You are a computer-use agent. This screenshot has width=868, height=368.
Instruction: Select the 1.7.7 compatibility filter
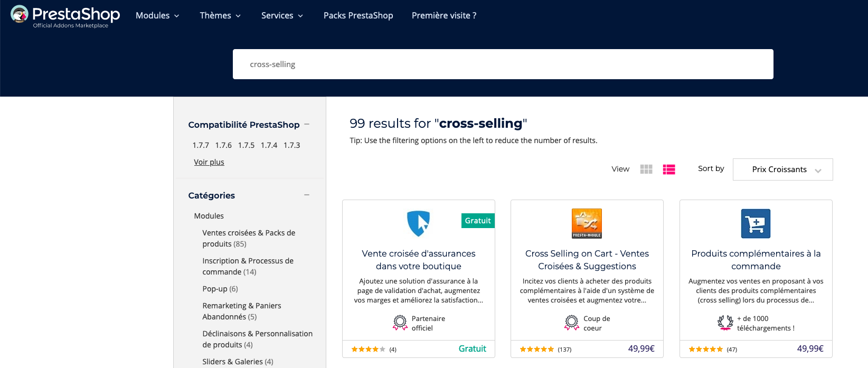pos(201,145)
